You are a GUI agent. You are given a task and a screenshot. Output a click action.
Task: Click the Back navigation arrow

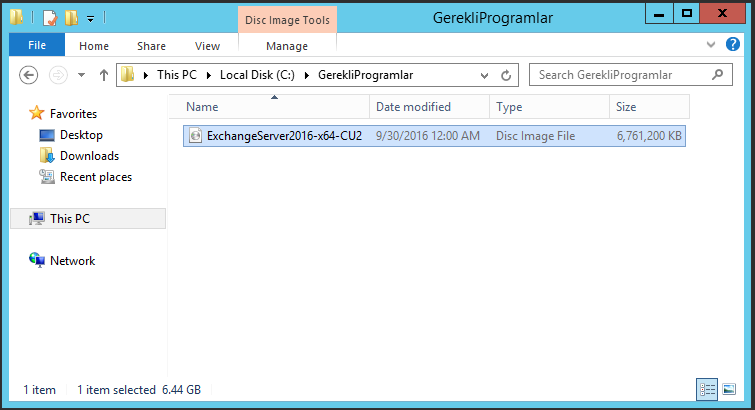tap(28, 75)
